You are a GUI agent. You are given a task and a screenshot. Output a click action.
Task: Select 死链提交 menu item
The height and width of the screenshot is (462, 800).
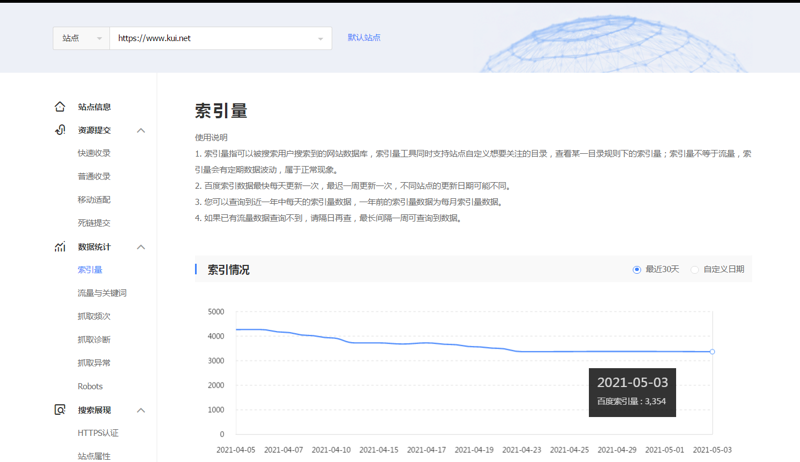pos(94,223)
